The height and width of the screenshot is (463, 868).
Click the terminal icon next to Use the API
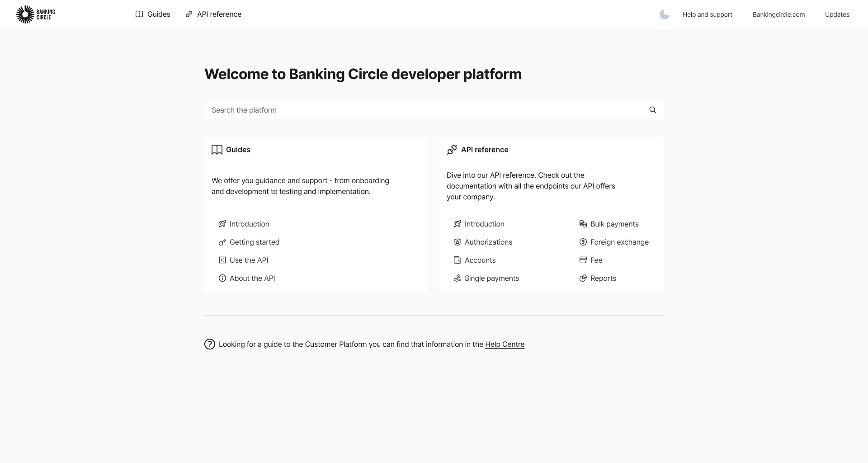222,260
